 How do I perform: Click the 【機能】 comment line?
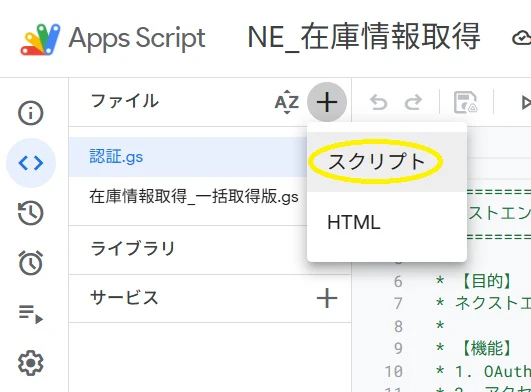pyautogui.click(x=474, y=348)
